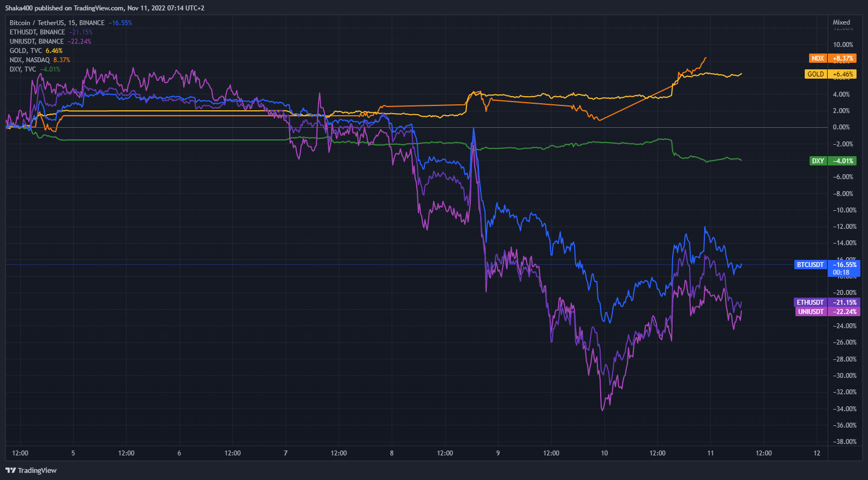The width and height of the screenshot is (868, 480).
Task: Select the Bitcoin / TetherUS legend entry
Action: (x=57, y=23)
